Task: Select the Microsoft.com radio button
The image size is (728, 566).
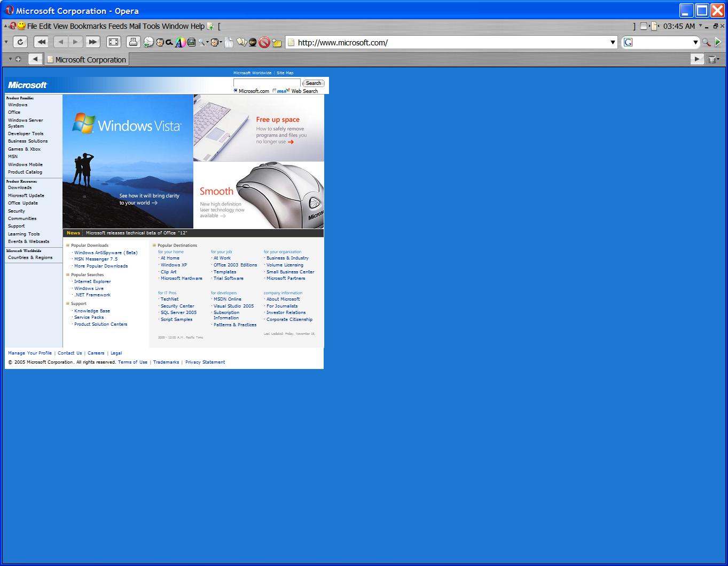Action: pyautogui.click(x=236, y=91)
